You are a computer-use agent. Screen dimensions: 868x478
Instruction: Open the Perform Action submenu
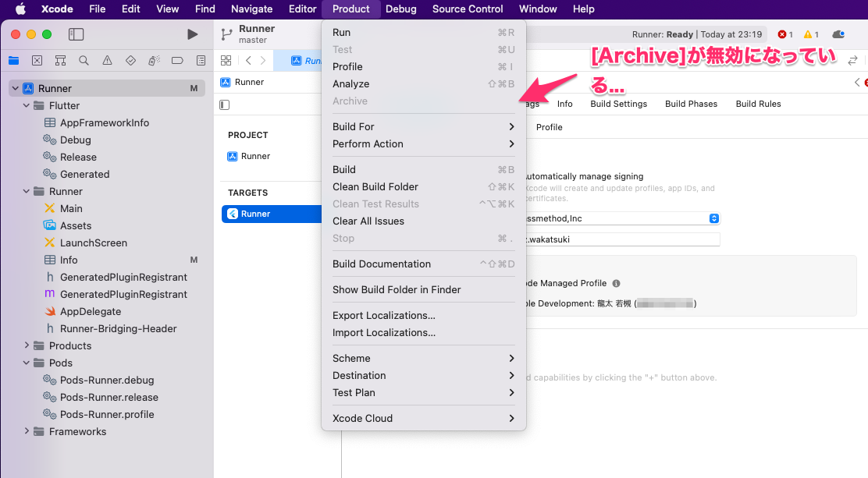click(x=424, y=143)
